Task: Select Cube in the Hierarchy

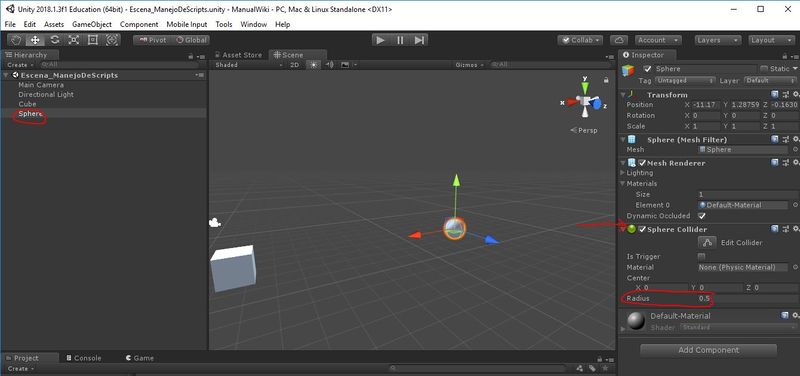Action: pyautogui.click(x=27, y=104)
